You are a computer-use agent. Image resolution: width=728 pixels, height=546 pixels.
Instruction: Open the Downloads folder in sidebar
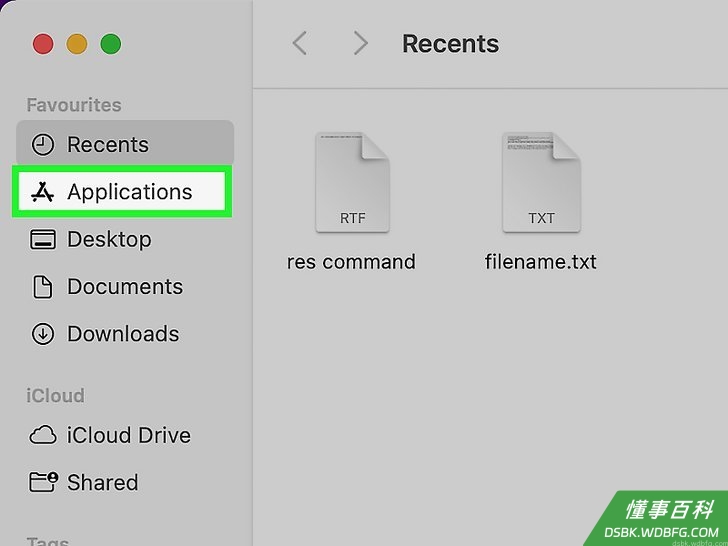pos(124,334)
